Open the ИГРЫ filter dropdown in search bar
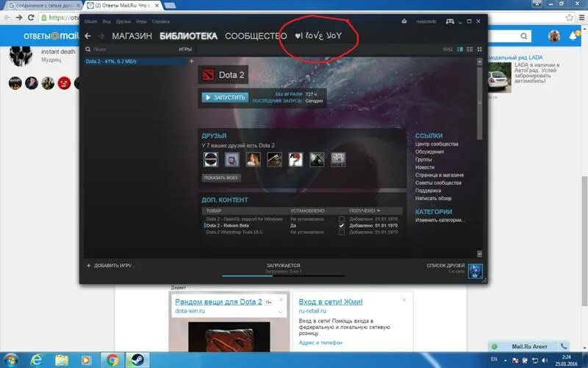This screenshot has height=368, width=588. [185, 49]
